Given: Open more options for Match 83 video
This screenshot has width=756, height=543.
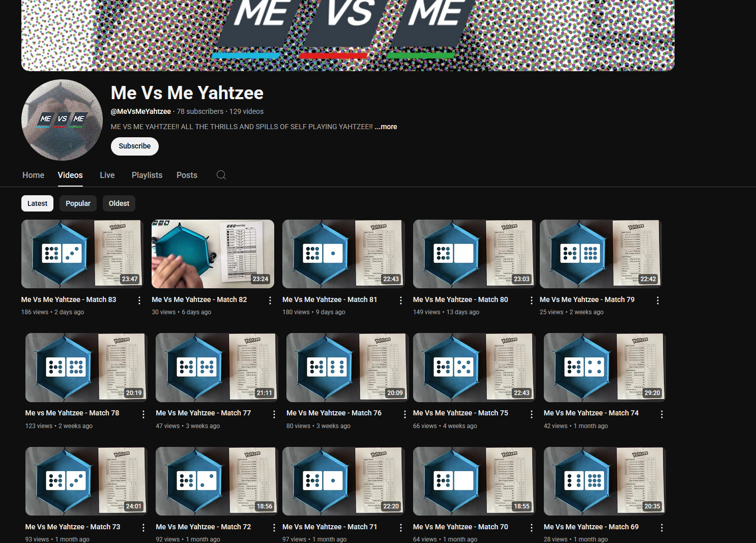Looking at the screenshot, I should [x=139, y=300].
